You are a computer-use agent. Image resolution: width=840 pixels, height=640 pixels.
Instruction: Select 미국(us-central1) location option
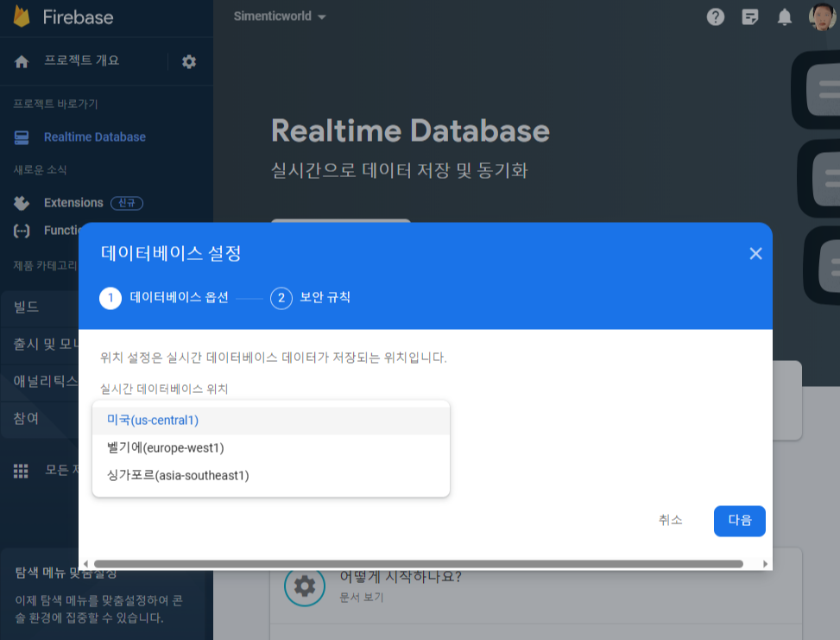pos(271,421)
